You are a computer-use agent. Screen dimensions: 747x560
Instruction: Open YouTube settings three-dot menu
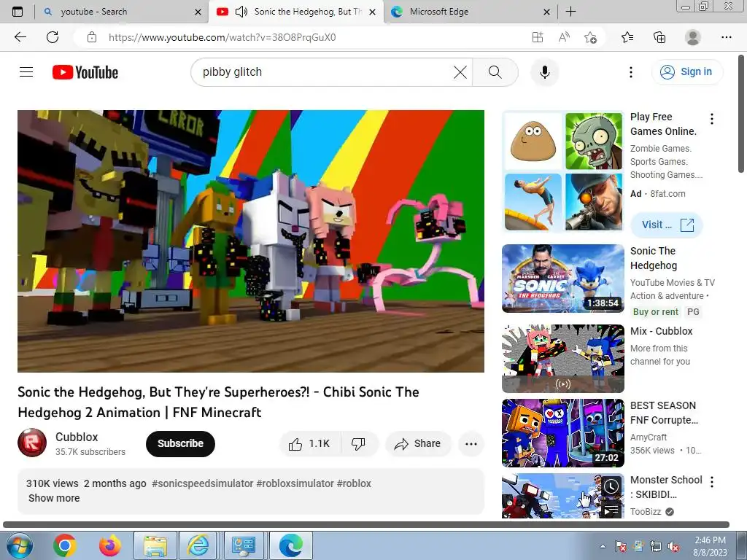click(x=631, y=72)
